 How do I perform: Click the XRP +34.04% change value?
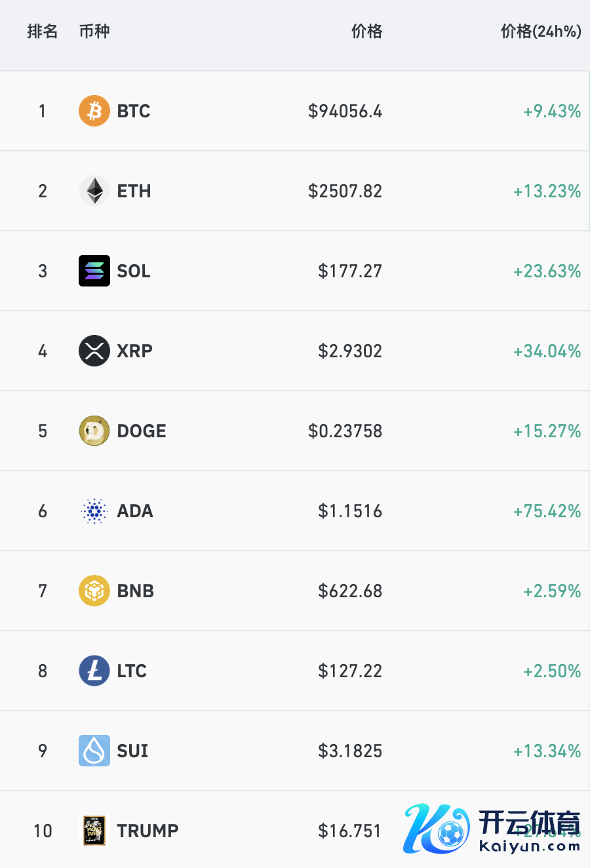tap(547, 351)
